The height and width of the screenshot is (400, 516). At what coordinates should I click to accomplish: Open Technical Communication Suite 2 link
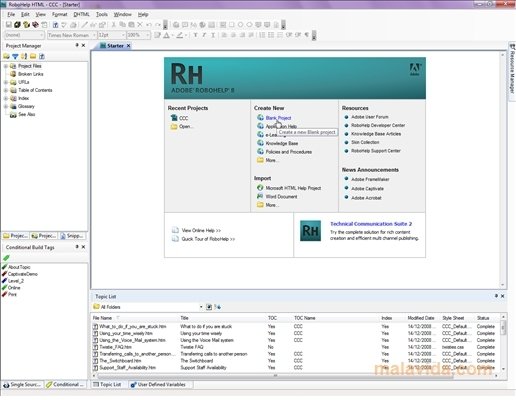[371, 224]
